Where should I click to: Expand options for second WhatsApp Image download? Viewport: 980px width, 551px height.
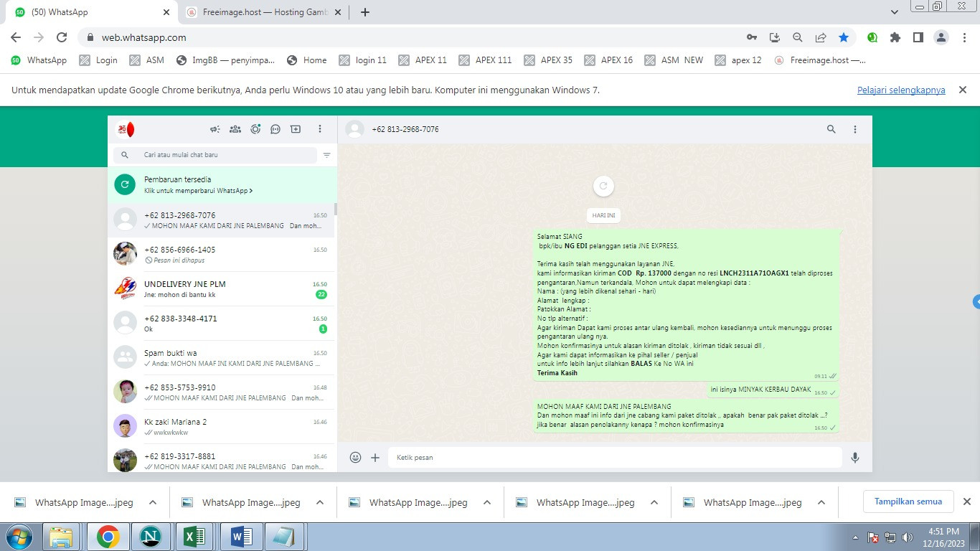coord(320,502)
